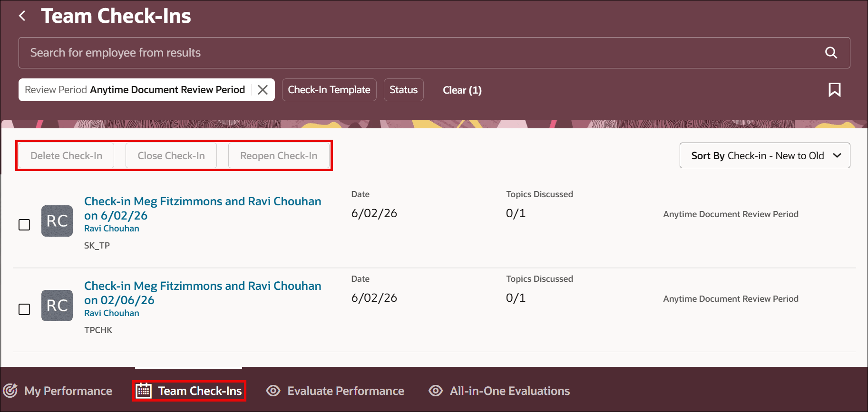The image size is (868, 412).
Task: Click date 6/02/26 in TPCHK row
Action: tap(374, 298)
